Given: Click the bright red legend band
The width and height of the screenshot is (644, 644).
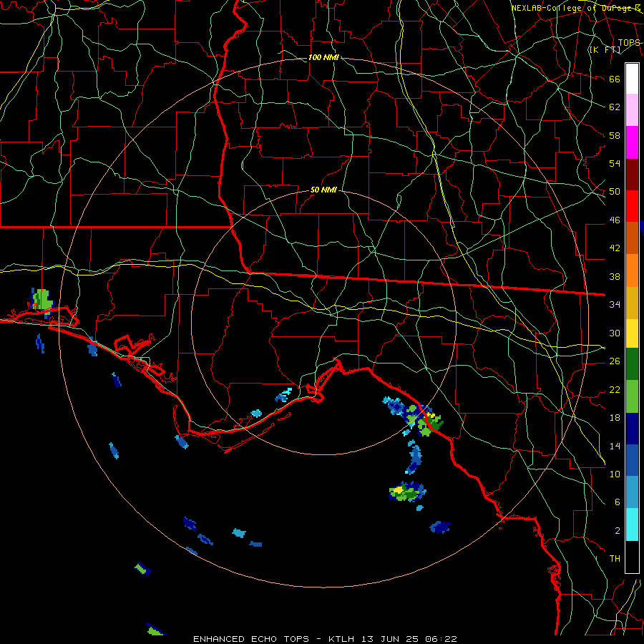Looking at the screenshot, I should 632,206.
